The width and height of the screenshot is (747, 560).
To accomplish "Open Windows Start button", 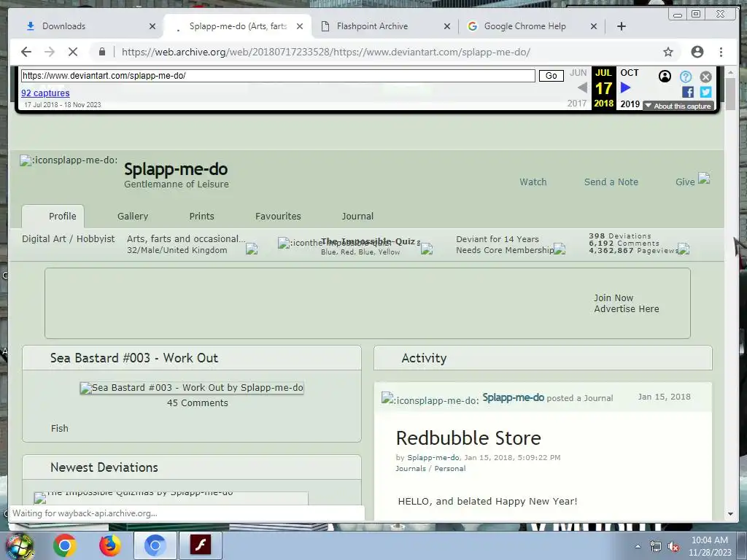I will pos(19,545).
